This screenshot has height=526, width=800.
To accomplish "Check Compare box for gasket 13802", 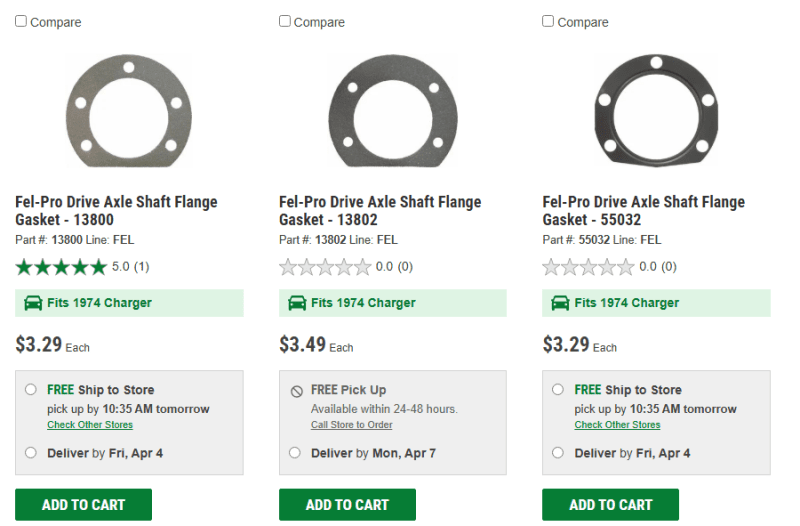I will point(285,21).
